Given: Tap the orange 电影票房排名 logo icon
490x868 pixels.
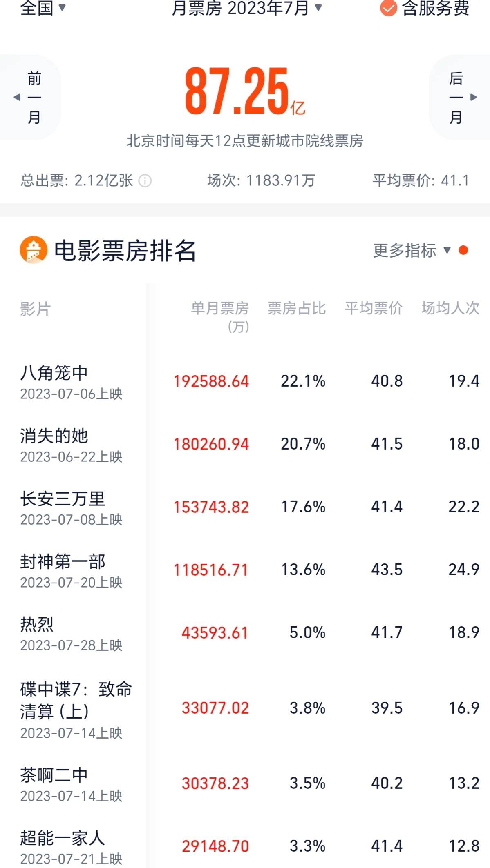Looking at the screenshot, I should 34,250.
